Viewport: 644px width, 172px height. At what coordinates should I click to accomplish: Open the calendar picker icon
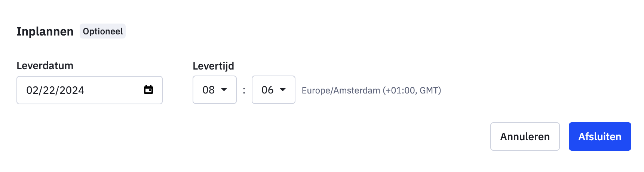click(148, 90)
